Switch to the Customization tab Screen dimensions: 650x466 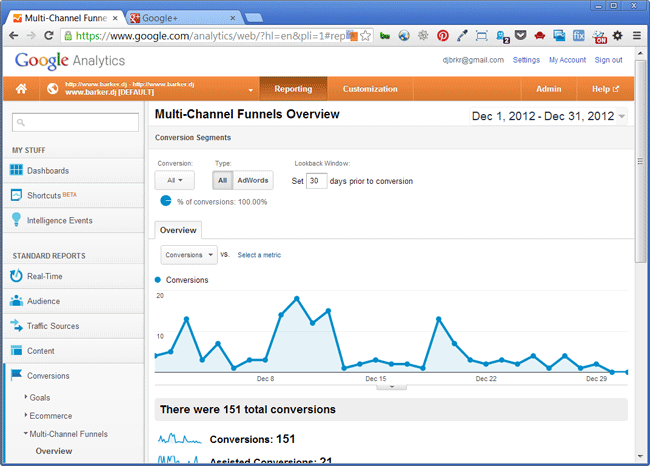click(x=370, y=89)
